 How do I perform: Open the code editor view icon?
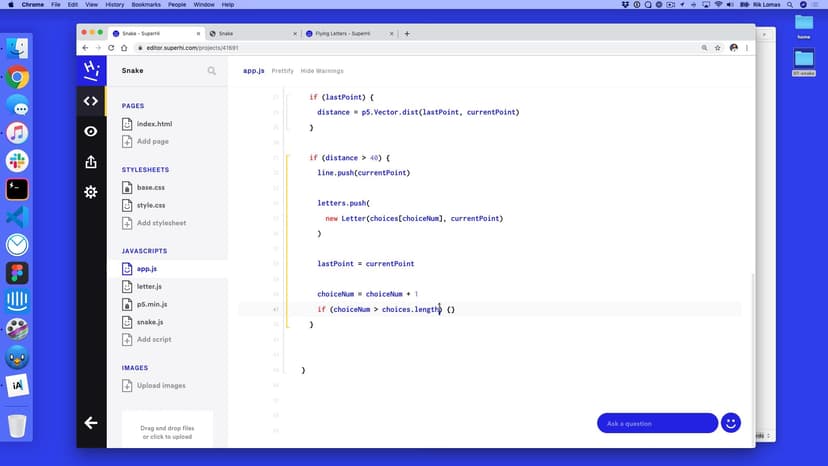[91, 101]
